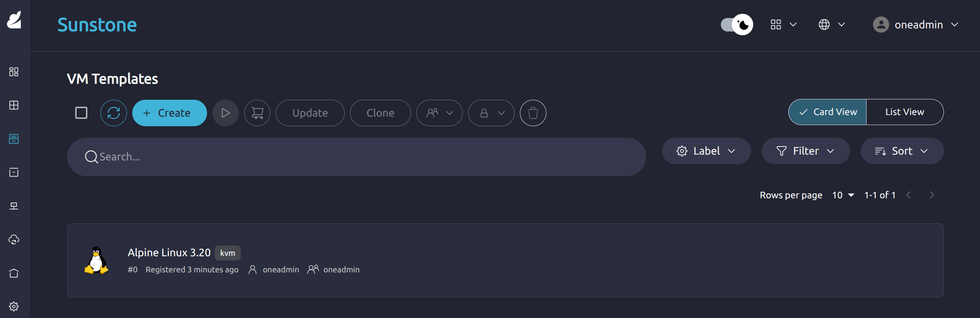The image size is (980, 318).
Task: Click the highlighted VM Templates sidebar icon
Action: pyautogui.click(x=14, y=139)
